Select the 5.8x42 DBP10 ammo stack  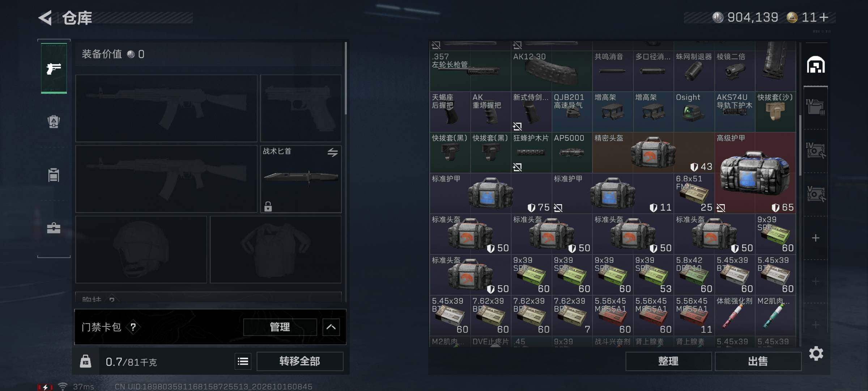pyautogui.click(x=694, y=274)
